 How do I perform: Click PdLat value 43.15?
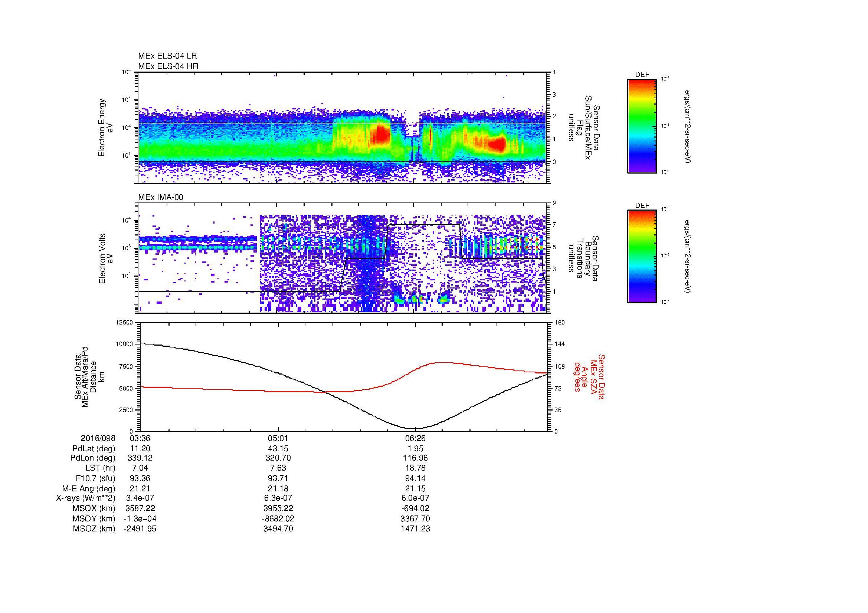click(x=278, y=449)
